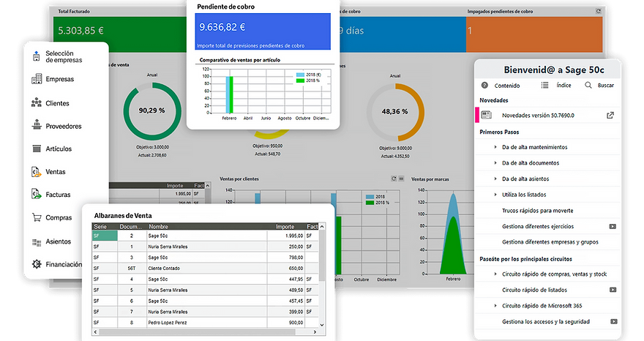Screen dimensions: 644x341
Task: Select the Nuria Serra Miralles 250,00 row
Action: [206, 247]
